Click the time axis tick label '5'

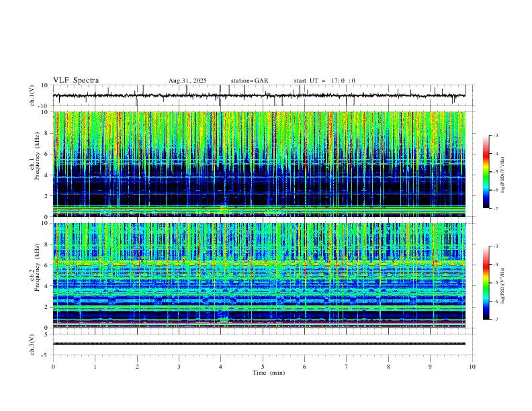coord(263,367)
